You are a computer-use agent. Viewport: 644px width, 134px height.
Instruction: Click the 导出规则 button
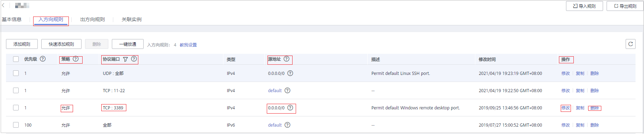click(x=625, y=6)
